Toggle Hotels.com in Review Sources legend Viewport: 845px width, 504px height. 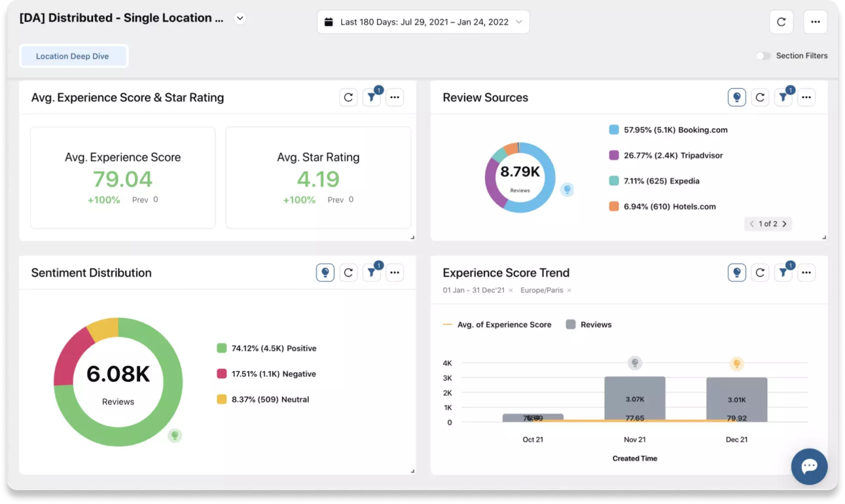(x=663, y=206)
